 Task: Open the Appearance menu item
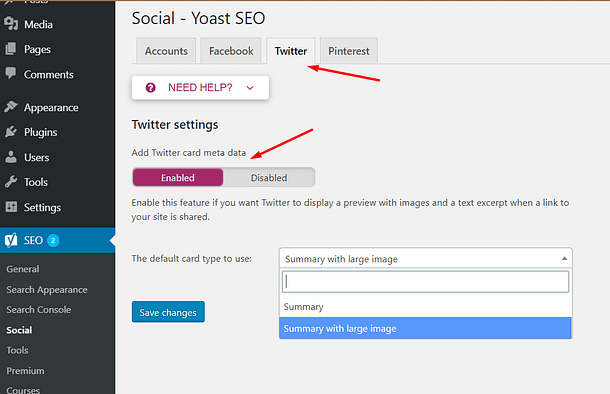[58, 107]
